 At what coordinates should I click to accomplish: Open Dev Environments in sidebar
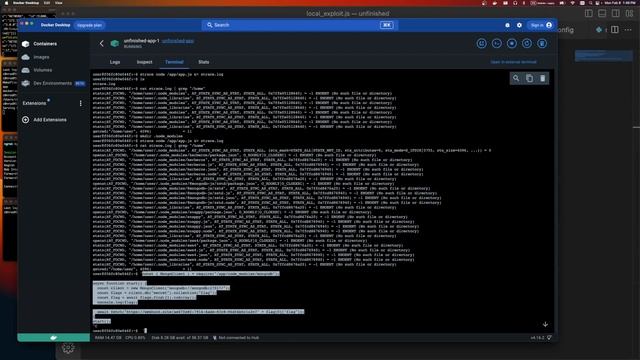[52, 83]
